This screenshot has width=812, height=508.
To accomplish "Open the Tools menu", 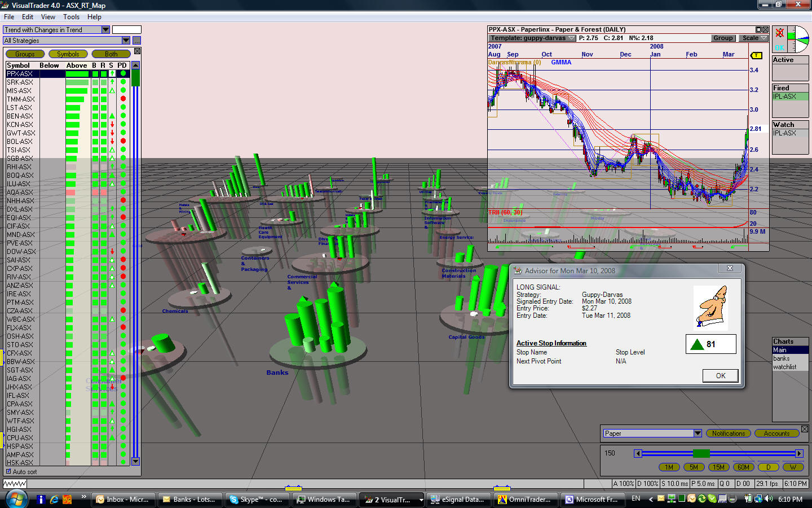I will click(x=71, y=17).
